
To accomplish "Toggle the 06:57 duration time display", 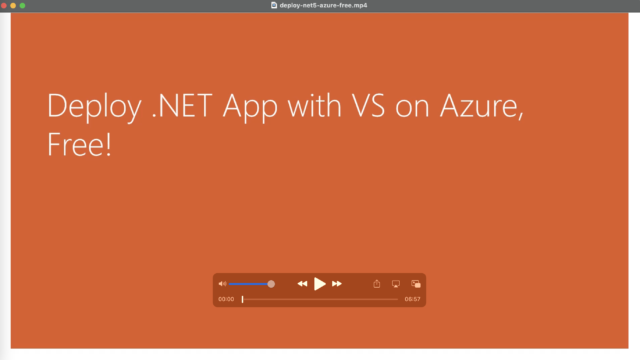I will (x=412, y=299).
